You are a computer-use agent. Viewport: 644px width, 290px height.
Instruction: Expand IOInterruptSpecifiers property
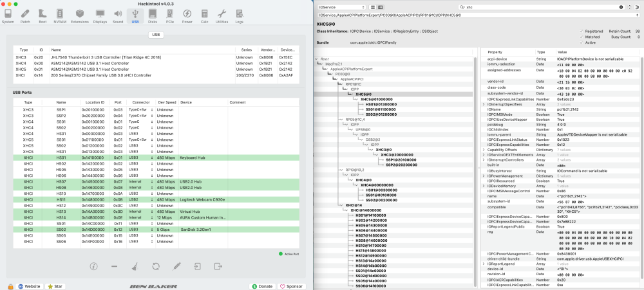tap(484, 105)
